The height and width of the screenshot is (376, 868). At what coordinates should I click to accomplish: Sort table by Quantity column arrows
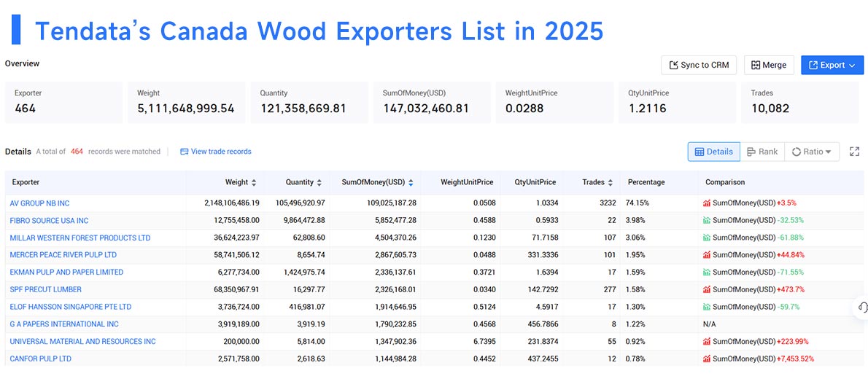point(319,182)
